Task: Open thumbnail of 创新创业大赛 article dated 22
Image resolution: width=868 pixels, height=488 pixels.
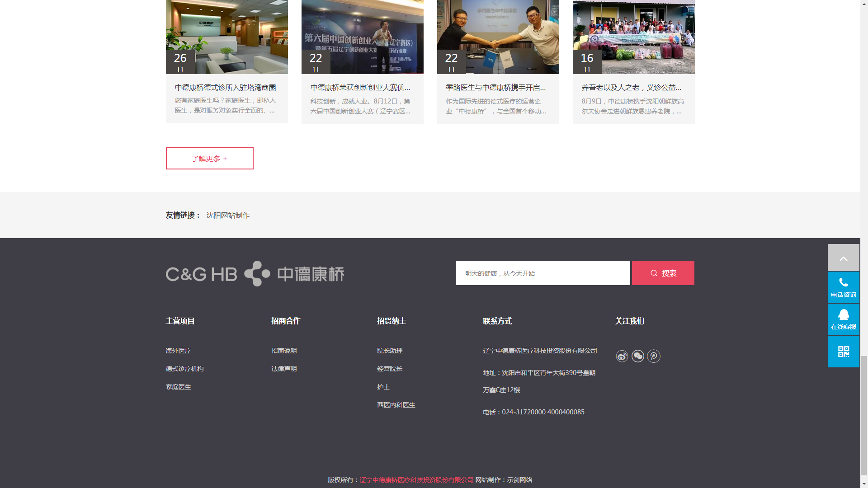Action: [363, 37]
